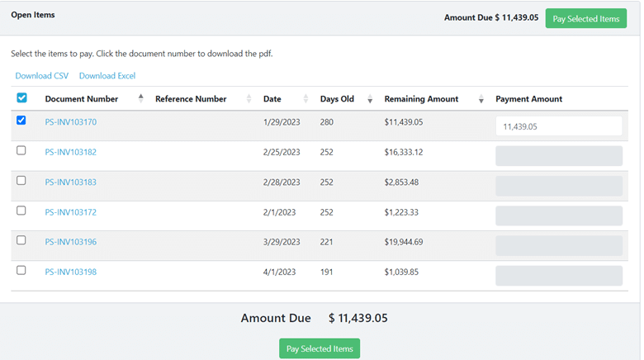Viewport: 644px width, 360px height.
Task: Enable the checkbox for PS-INV103196
Action: click(x=21, y=240)
